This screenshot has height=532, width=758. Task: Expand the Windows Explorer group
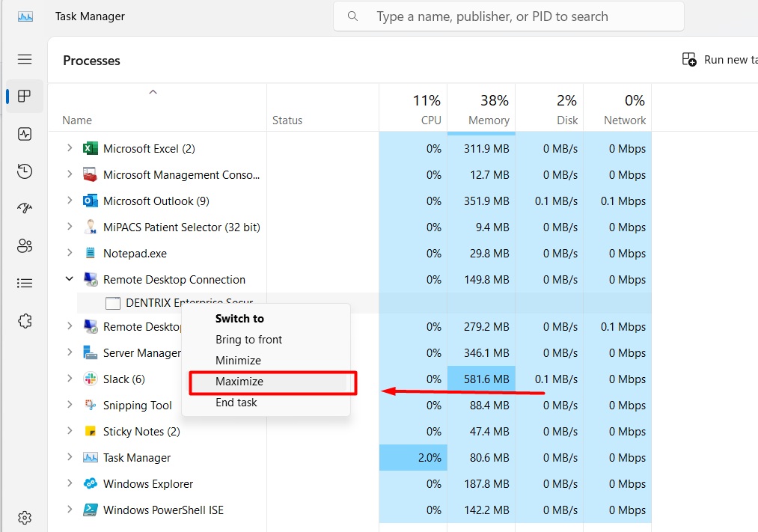click(70, 483)
